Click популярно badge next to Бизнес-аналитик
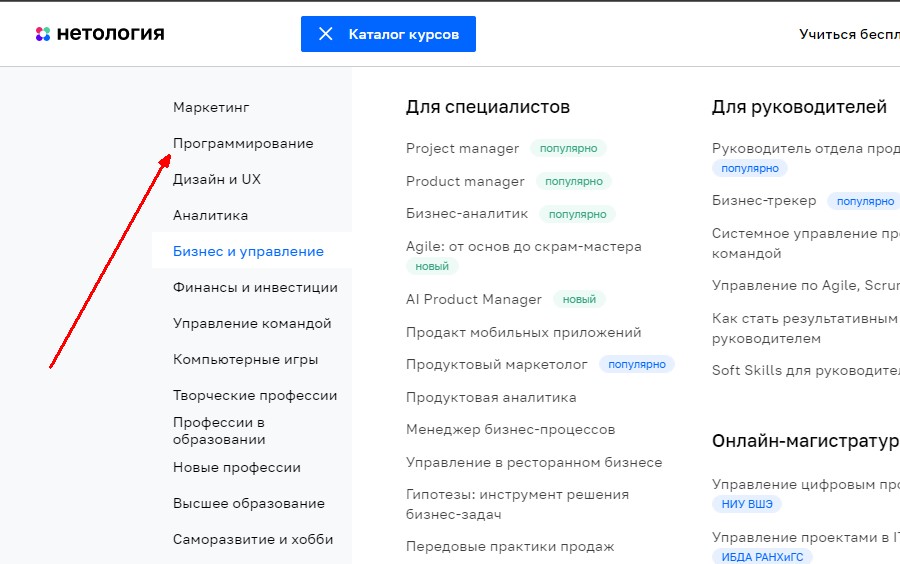The image size is (900, 564). pyautogui.click(x=577, y=215)
